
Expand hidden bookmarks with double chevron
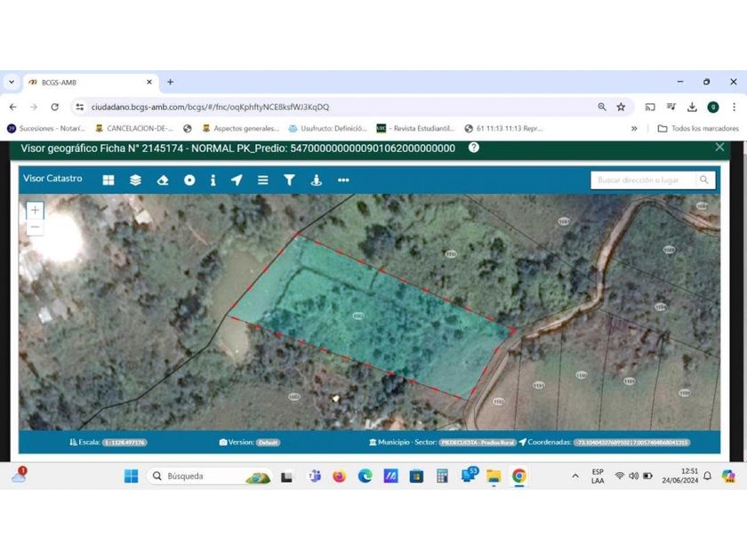[x=634, y=128]
